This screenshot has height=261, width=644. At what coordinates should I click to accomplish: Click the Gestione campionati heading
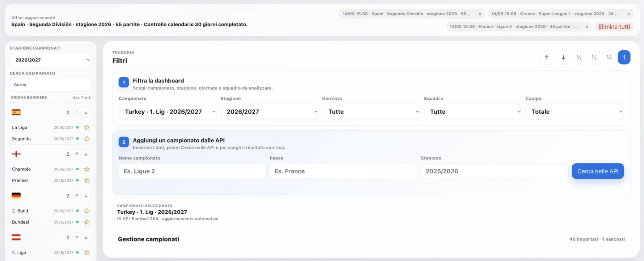(148, 239)
